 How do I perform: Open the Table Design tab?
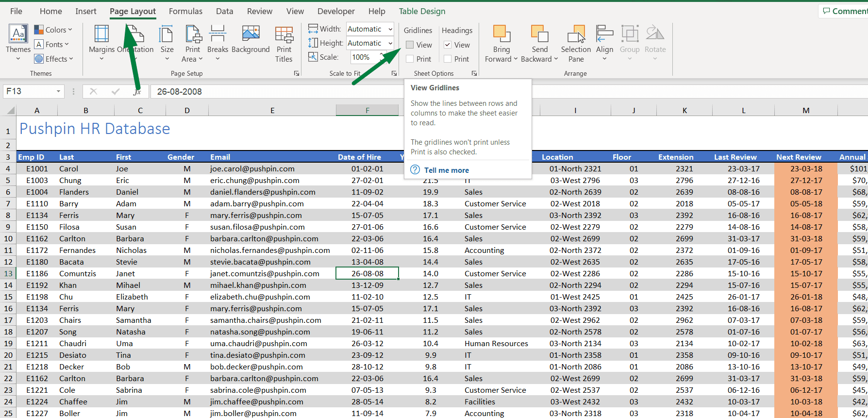422,11
